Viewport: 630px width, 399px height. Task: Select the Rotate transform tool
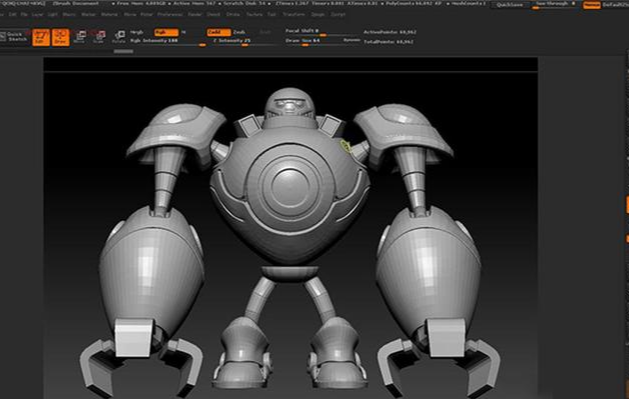[x=119, y=37]
